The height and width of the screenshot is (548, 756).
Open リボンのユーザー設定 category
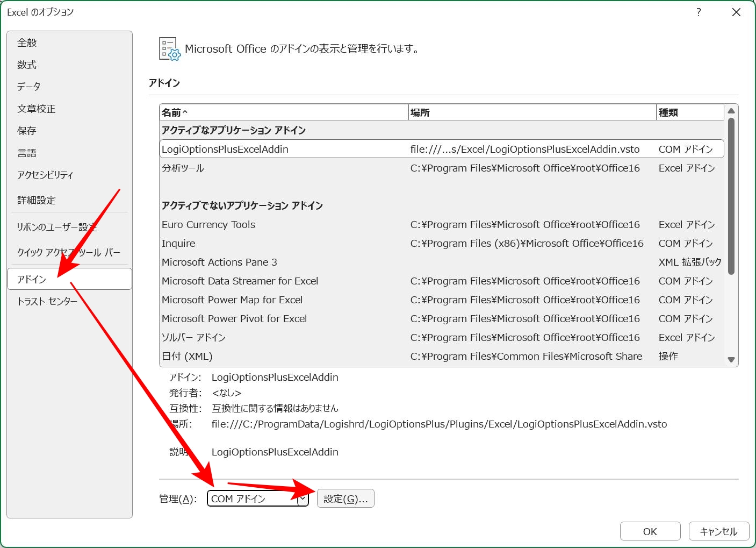(x=69, y=227)
